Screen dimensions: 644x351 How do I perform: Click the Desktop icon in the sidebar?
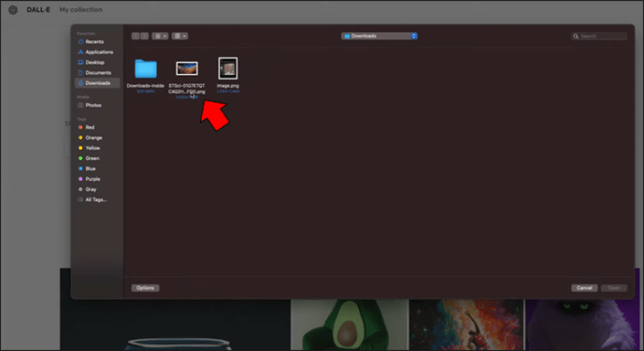[80, 62]
